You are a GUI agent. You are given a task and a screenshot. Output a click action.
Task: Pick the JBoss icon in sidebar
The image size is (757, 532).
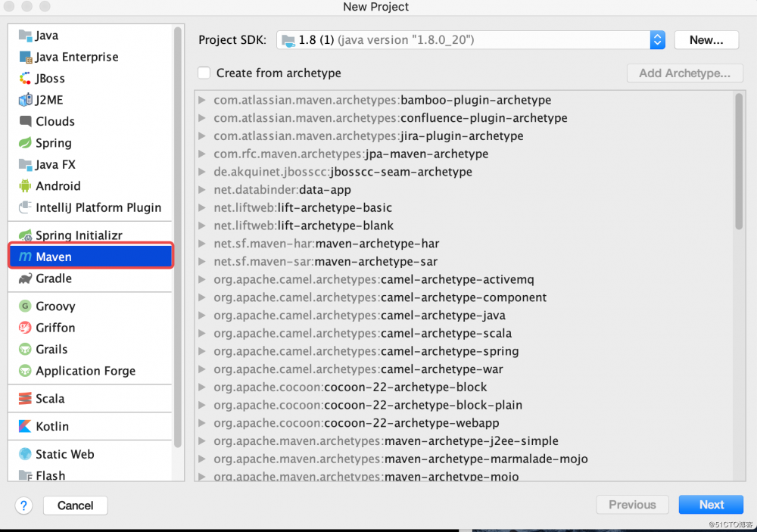coord(25,78)
